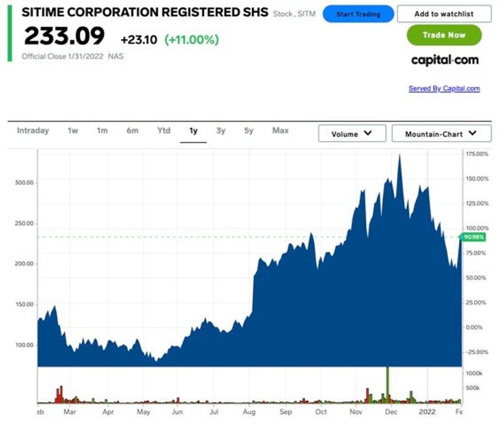Click the Sep label on date axis
The height and width of the screenshot is (436, 504).
(x=285, y=412)
